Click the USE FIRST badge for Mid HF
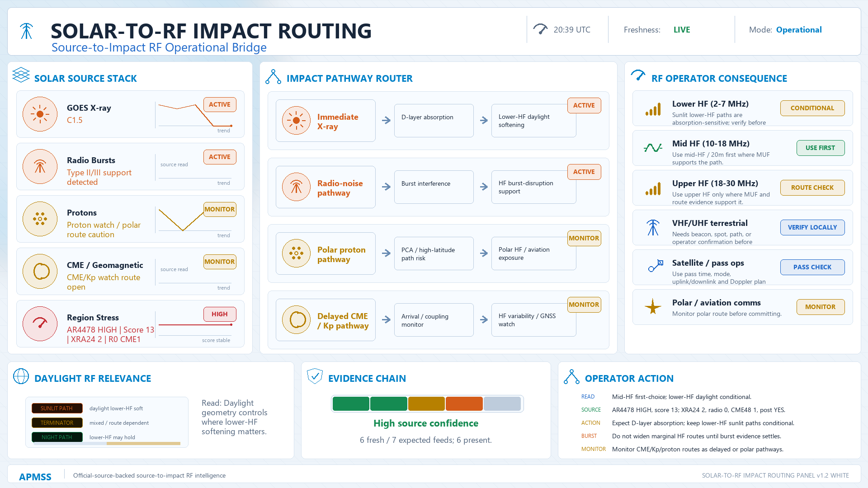The height and width of the screenshot is (488, 868). (x=820, y=148)
